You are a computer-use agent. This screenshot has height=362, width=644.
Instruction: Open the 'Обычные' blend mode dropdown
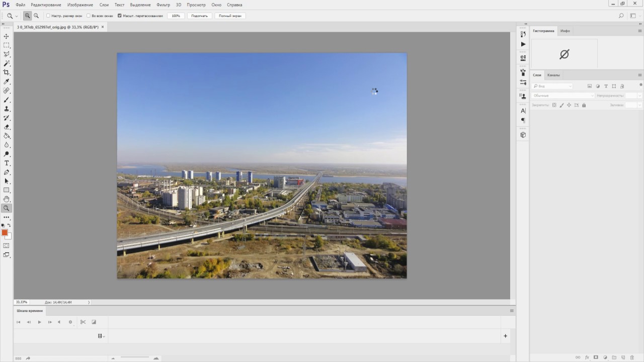563,96
